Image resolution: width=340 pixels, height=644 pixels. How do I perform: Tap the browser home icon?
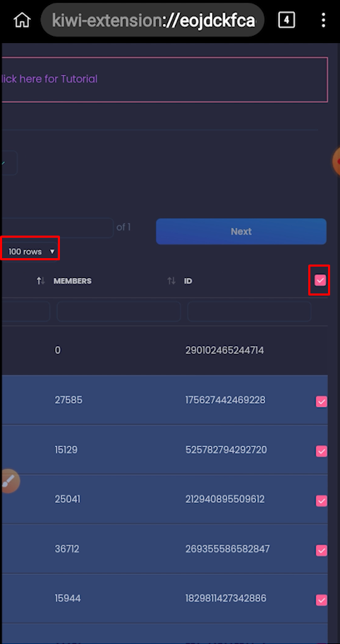coord(22,20)
